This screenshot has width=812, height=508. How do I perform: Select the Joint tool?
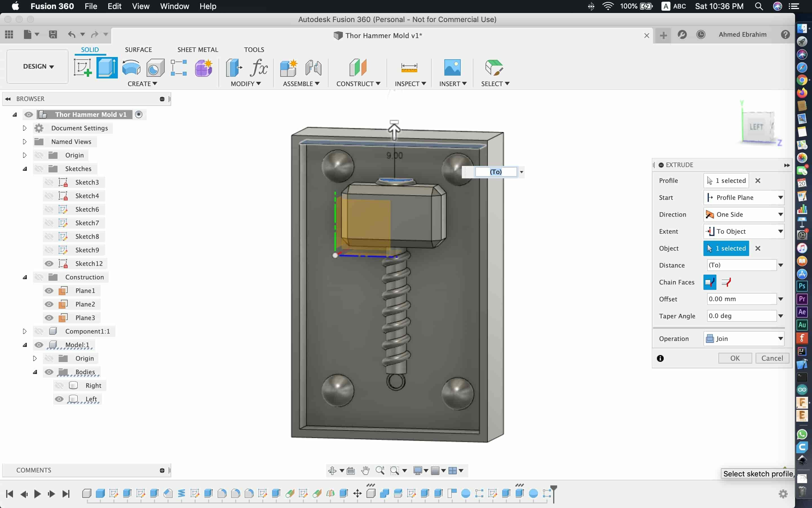click(313, 67)
